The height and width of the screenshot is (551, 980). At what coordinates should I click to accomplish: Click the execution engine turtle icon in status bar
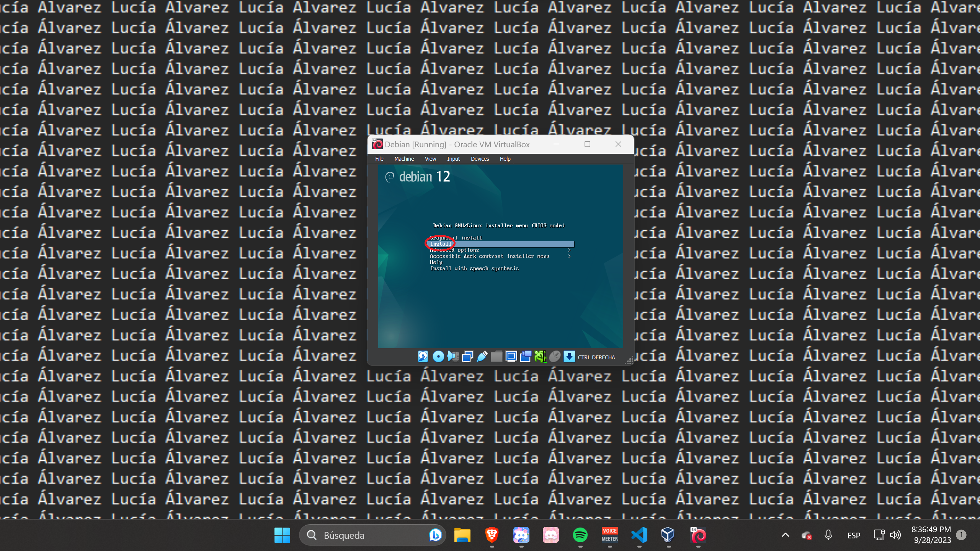tap(540, 357)
